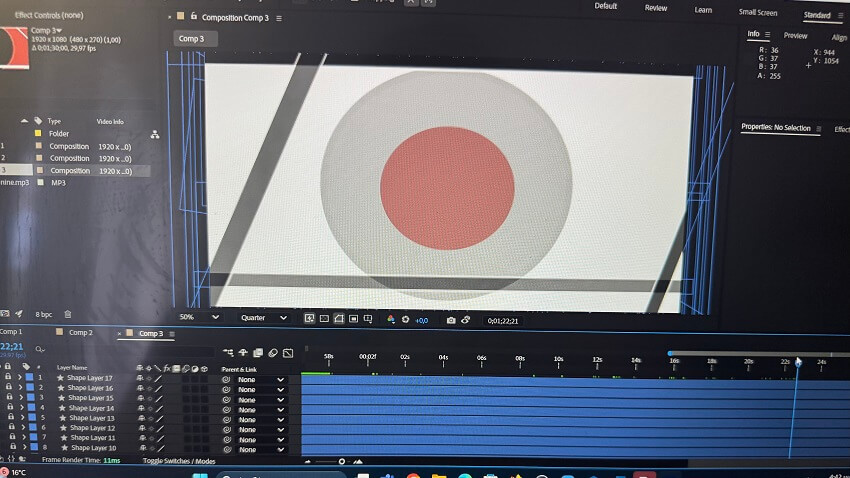Image resolution: width=850 pixels, height=478 pixels.
Task: Click the blue current time 22;21 field
Action: pyautogui.click(x=11, y=346)
